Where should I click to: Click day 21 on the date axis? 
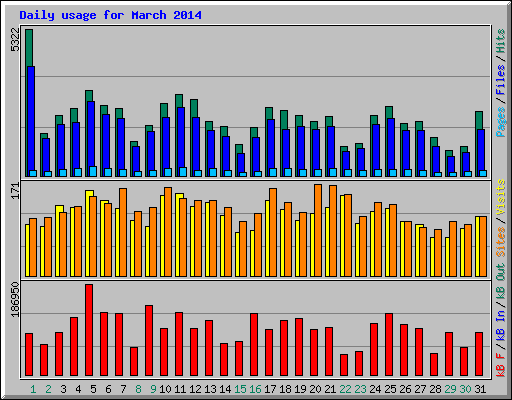pyautogui.click(x=330, y=389)
